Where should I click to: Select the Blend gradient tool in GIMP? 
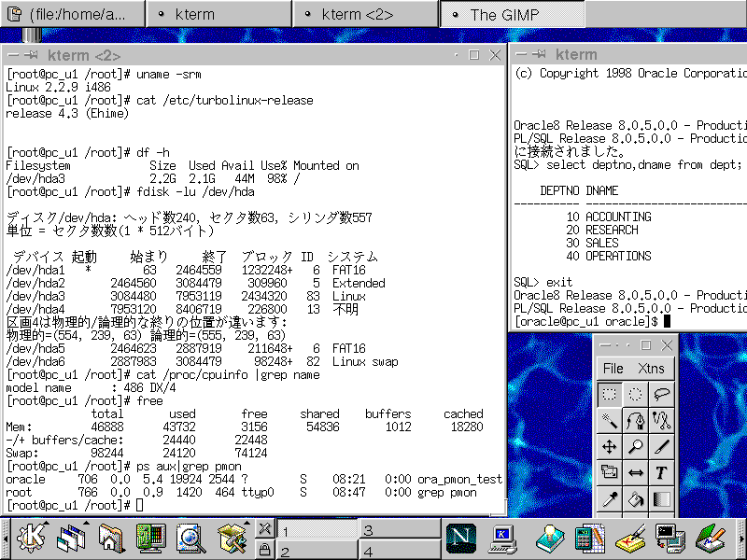tap(661, 498)
